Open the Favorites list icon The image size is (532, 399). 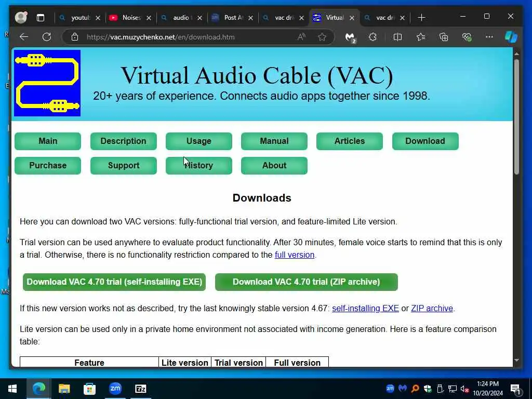point(421,37)
